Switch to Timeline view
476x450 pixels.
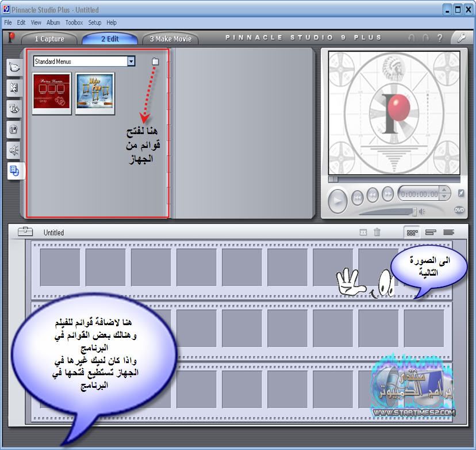coord(431,232)
